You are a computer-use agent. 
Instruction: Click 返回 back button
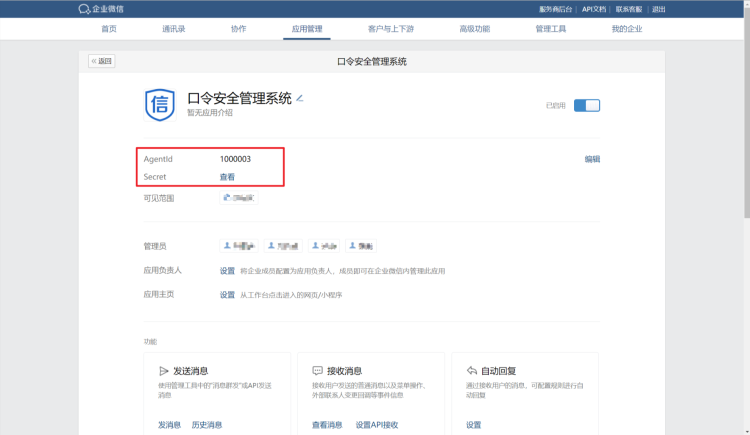102,61
